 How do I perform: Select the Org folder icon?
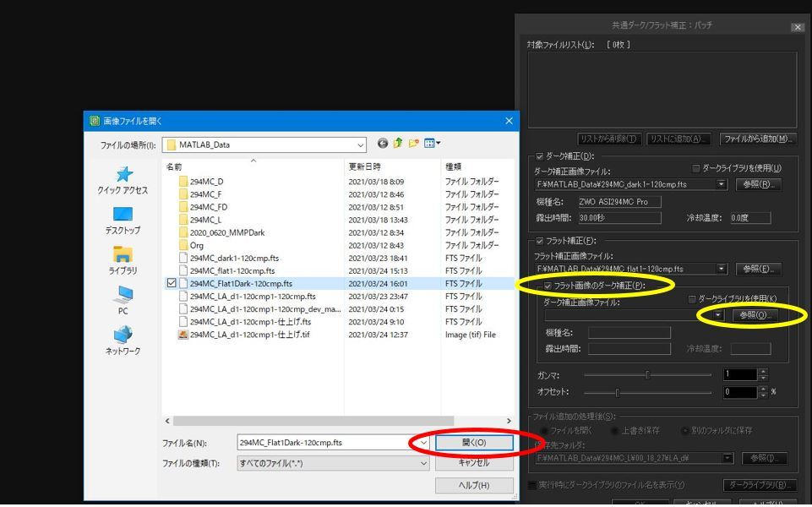click(x=183, y=246)
